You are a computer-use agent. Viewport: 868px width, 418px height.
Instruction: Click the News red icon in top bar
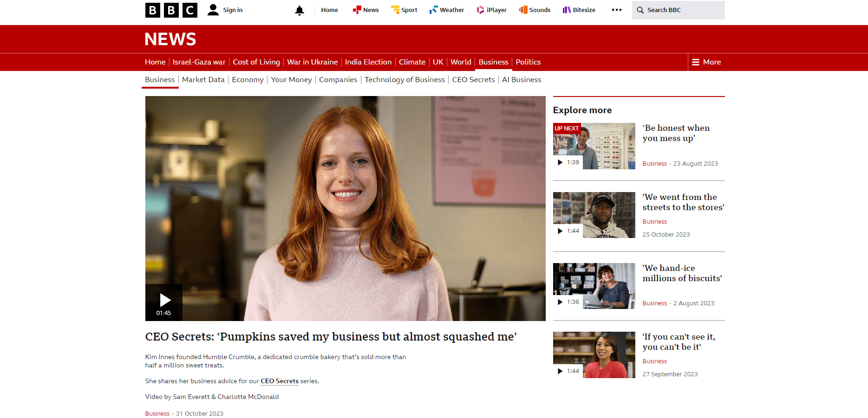click(357, 10)
